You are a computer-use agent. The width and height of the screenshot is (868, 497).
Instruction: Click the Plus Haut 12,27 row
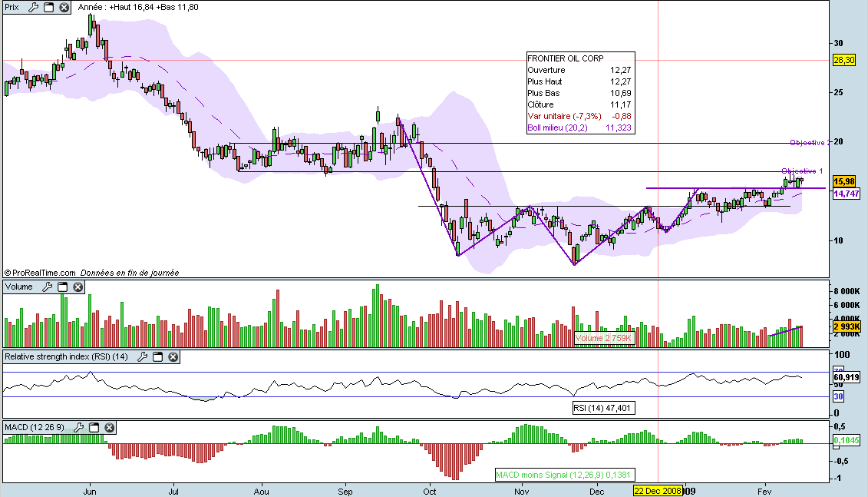click(579, 81)
